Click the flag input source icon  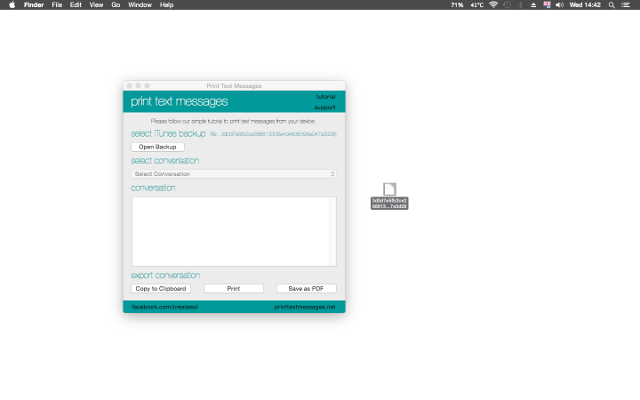[x=546, y=5]
